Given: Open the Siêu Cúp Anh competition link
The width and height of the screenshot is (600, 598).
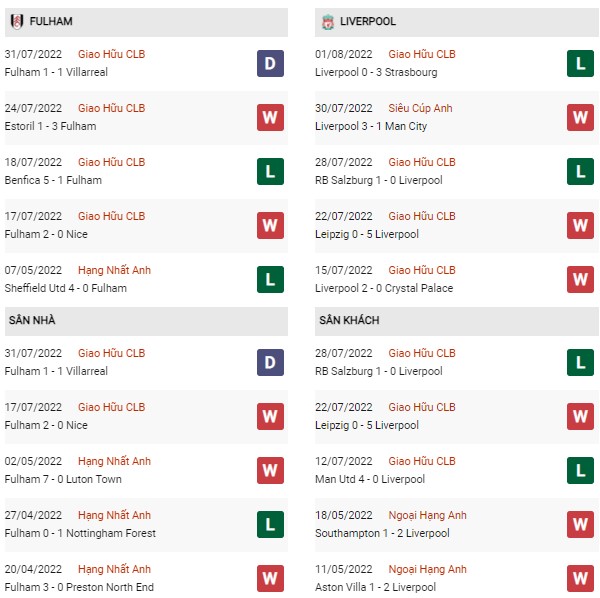Looking at the screenshot, I should coord(420,108).
